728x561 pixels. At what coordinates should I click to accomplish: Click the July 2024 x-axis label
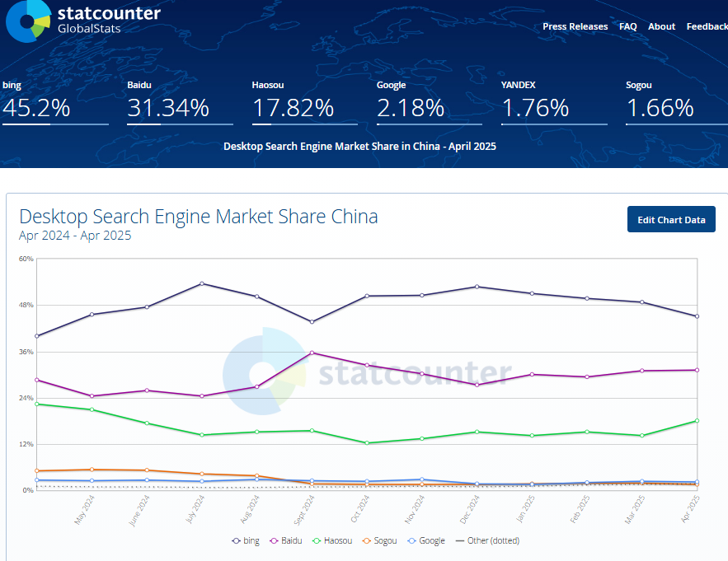[x=195, y=509]
